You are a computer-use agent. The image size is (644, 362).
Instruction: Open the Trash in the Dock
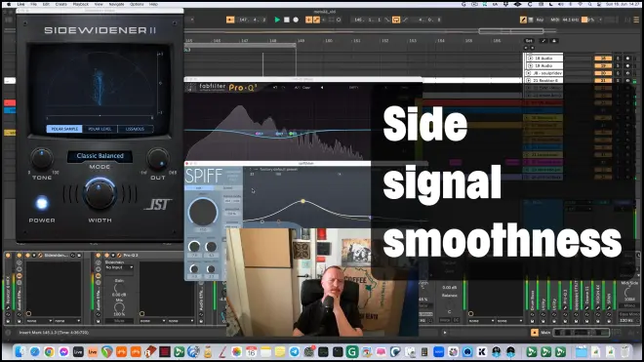[624, 351]
